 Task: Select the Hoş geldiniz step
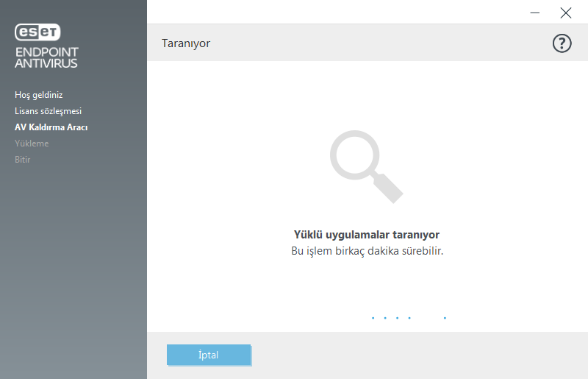tap(39, 95)
